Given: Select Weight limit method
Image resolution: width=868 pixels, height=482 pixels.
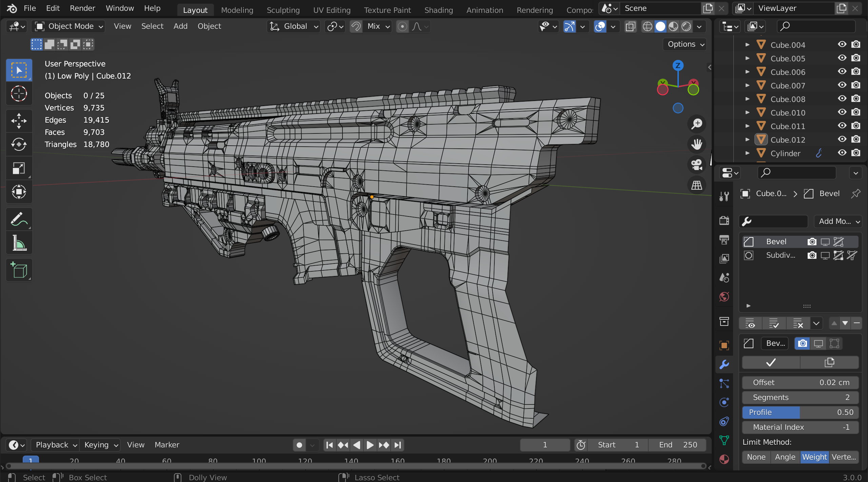Looking at the screenshot, I should (814, 457).
